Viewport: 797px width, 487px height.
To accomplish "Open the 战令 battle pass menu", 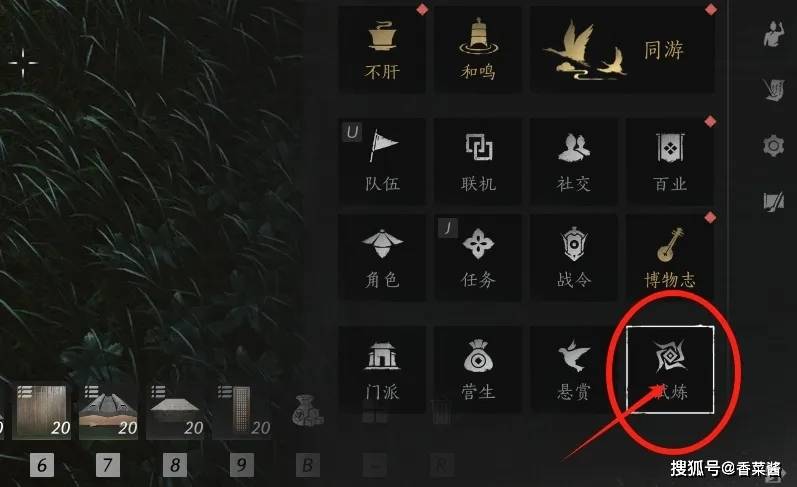I will coord(574,257).
